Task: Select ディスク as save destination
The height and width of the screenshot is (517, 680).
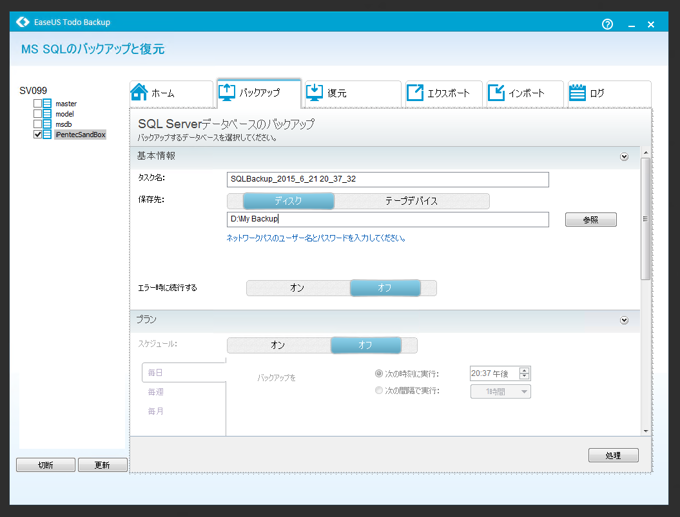Action: (x=288, y=201)
